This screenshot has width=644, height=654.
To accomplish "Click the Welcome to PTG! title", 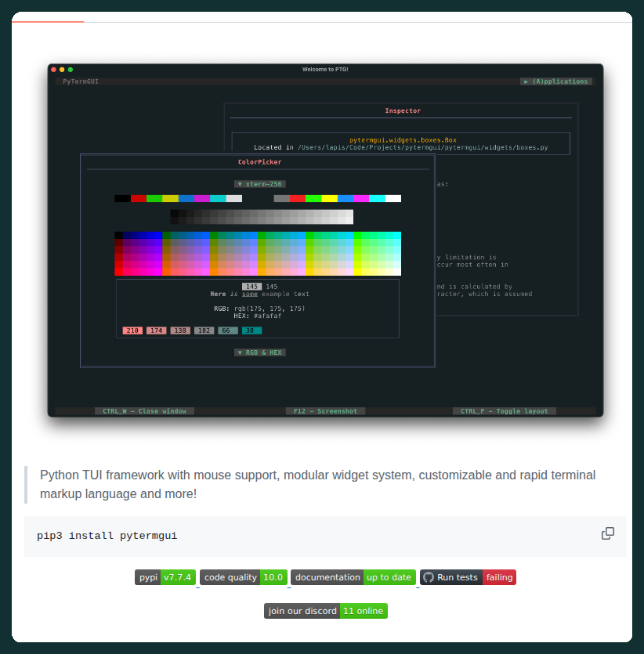I will pyautogui.click(x=325, y=69).
